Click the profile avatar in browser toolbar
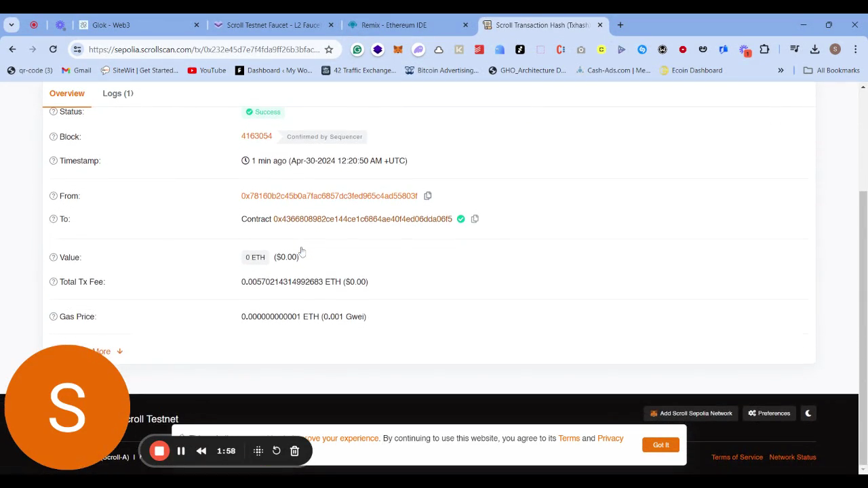 click(835, 49)
